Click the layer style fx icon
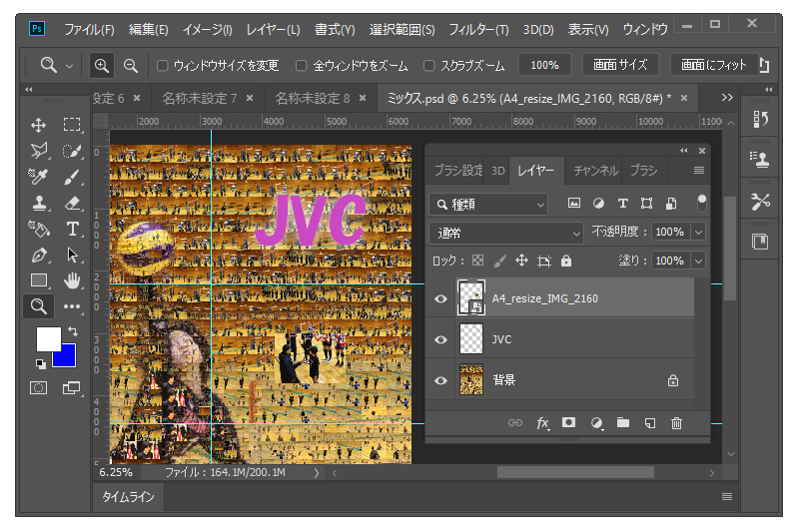 tap(542, 423)
